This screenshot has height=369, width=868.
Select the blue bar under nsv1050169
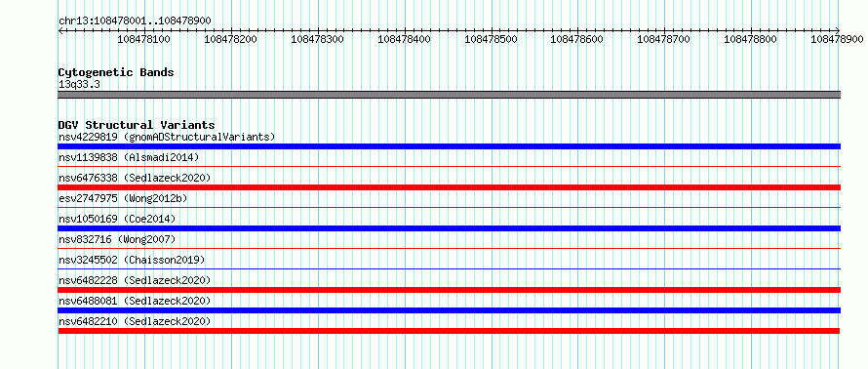(x=449, y=228)
